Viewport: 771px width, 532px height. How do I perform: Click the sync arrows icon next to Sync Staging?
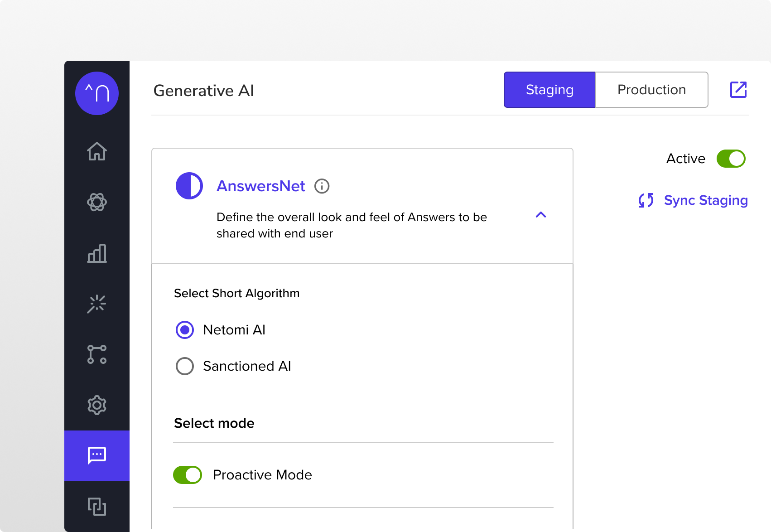pyautogui.click(x=646, y=200)
